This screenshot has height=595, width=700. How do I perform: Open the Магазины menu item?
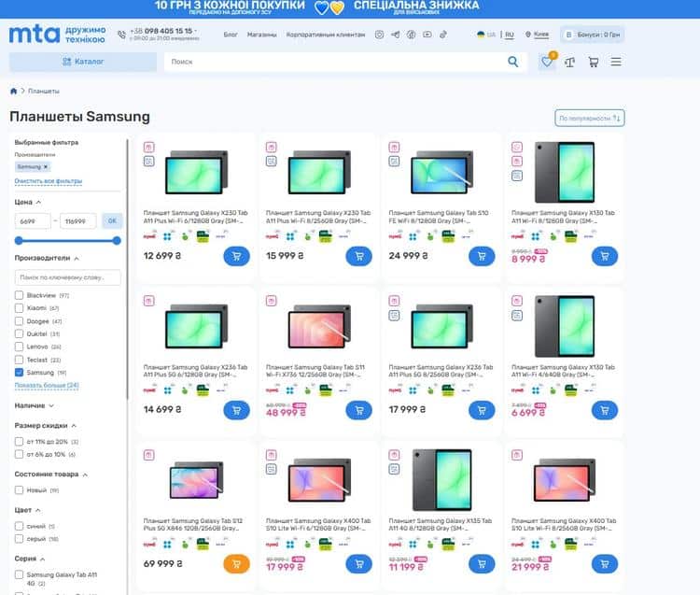pyautogui.click(x=261, y=35)
